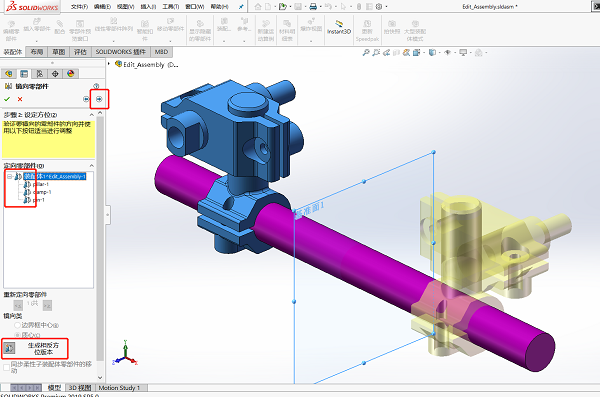Click the previous reorient component button

pyautogui.click(x=18, y=305)
